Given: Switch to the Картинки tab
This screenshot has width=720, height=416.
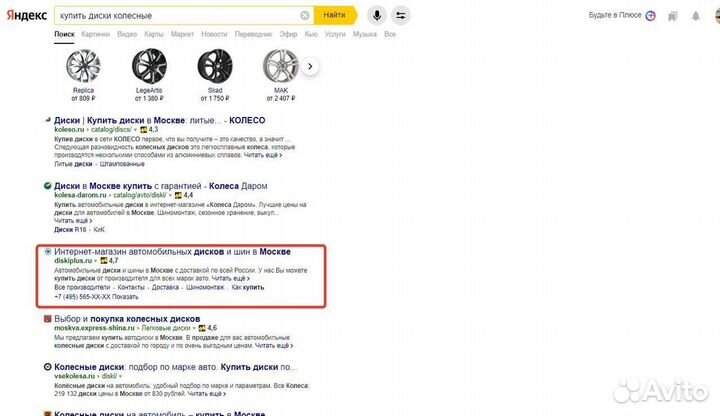Looking at the screenshot, I should pos(96,34).
